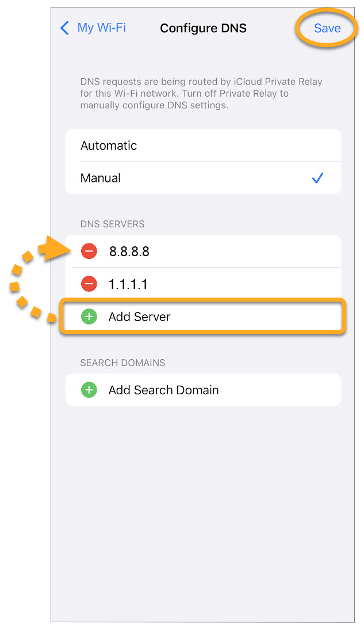Tap the Add Server label
Viewport: 364px width, 632px height.
click(140, 316)
